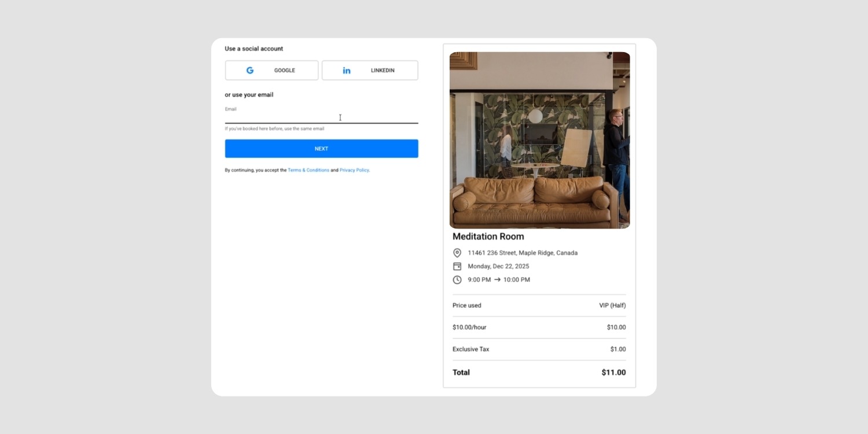The image size is (868, 434).
Task: Click the Total amount $11.00
Action: [613, 373]
